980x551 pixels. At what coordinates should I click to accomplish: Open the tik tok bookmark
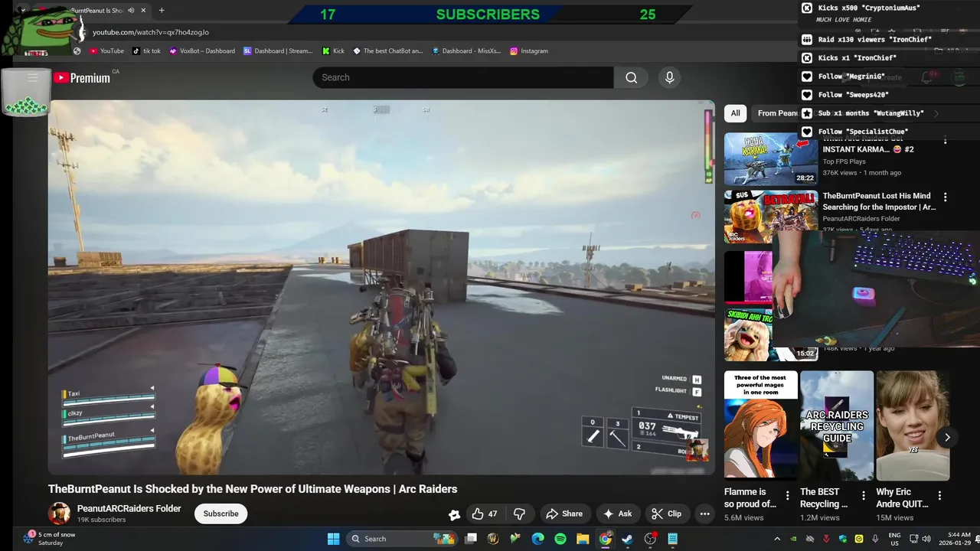coord(146,51)
